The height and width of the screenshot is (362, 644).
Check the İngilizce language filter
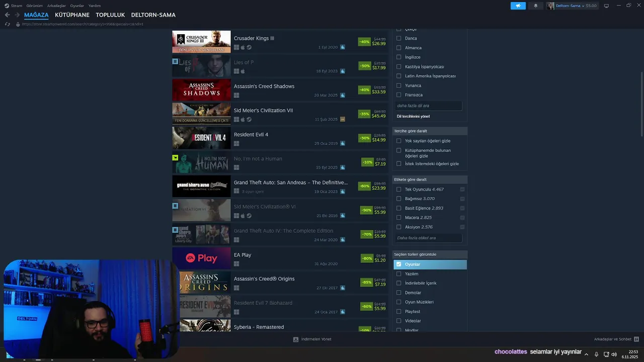point(399,57)
